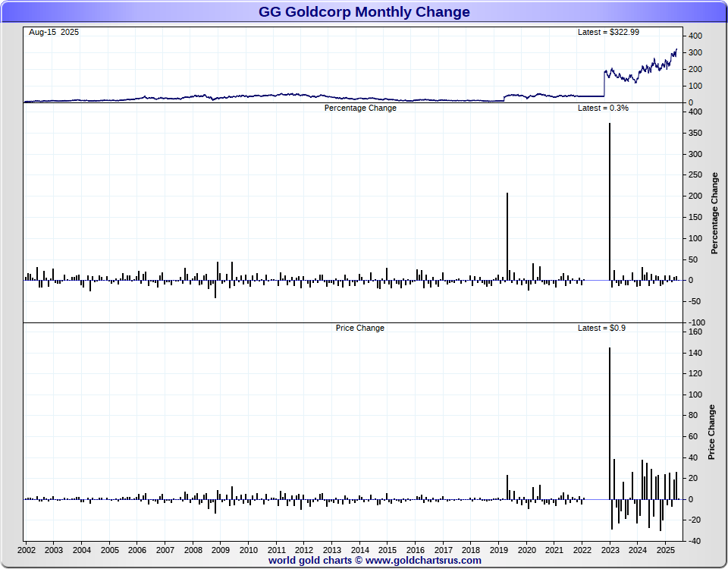
Task: Select the Aug-15 2025 date label
Action: click(54, 32)
